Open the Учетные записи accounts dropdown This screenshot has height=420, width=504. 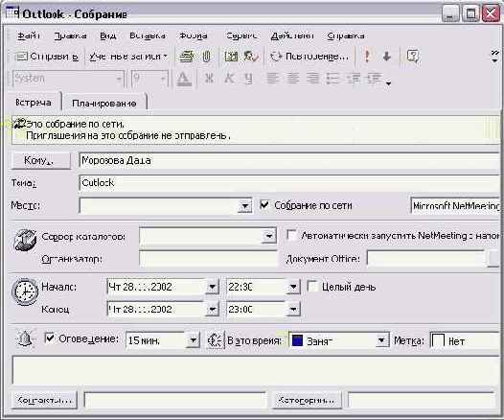point(128,57)
